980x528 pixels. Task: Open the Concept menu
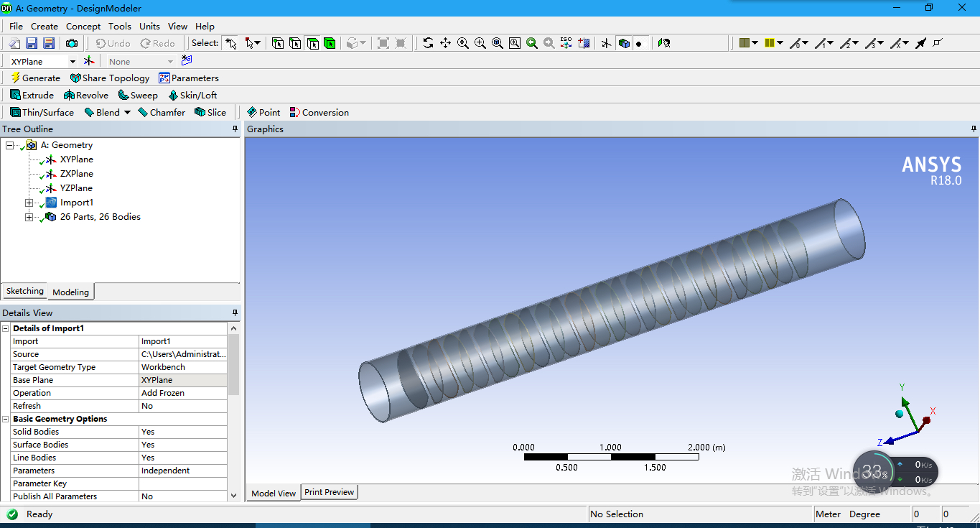(83, 26)
